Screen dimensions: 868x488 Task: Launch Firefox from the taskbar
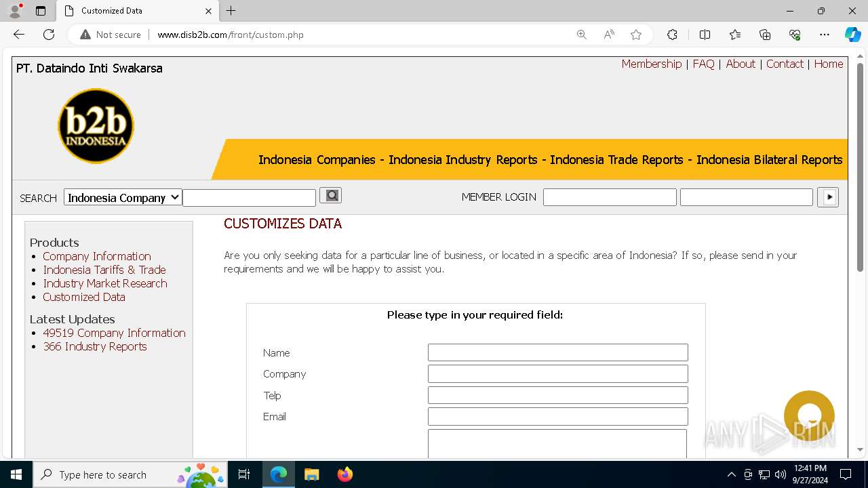click(x=344, y=474)
